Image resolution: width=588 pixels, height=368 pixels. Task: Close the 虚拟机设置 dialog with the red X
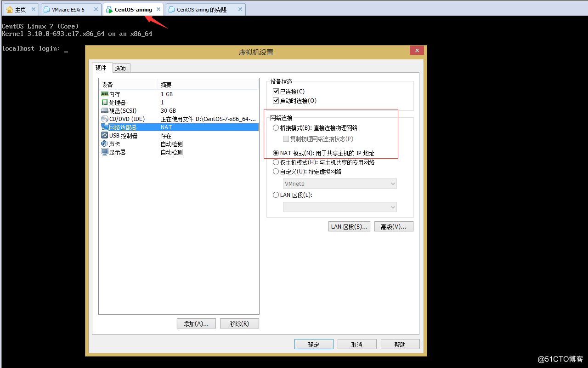pos(417,50)
